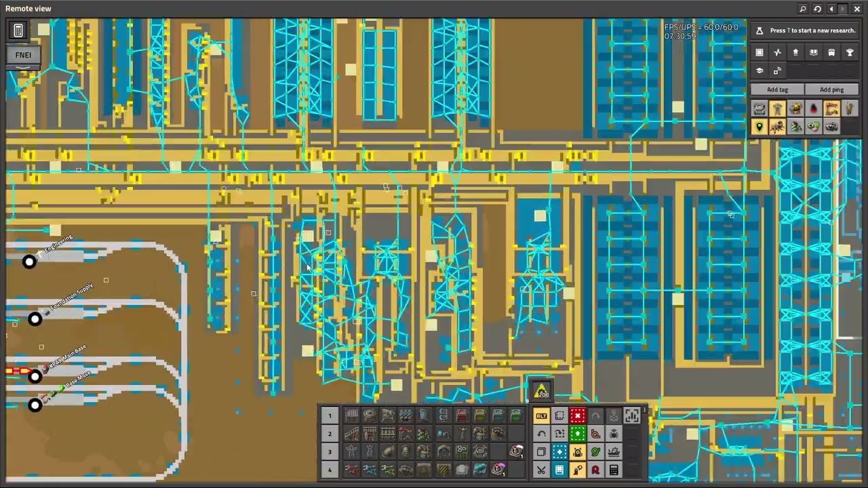Click the spider shortcut icon

coord(614,434)
